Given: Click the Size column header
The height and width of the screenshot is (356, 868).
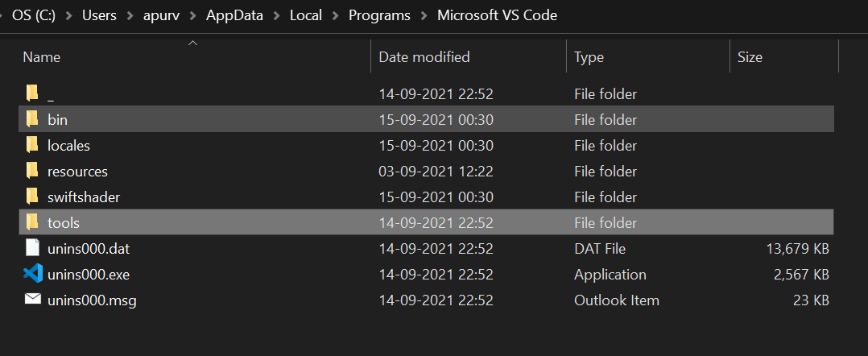Looking at the screenshot, I should click(x=750, y=57).
